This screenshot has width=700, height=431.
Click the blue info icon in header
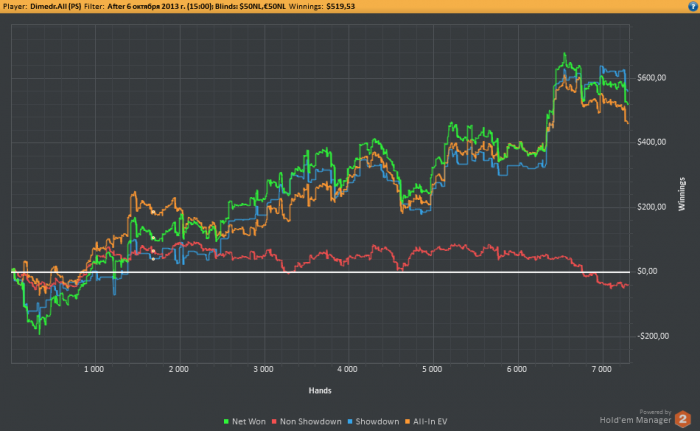click(693, 6)
